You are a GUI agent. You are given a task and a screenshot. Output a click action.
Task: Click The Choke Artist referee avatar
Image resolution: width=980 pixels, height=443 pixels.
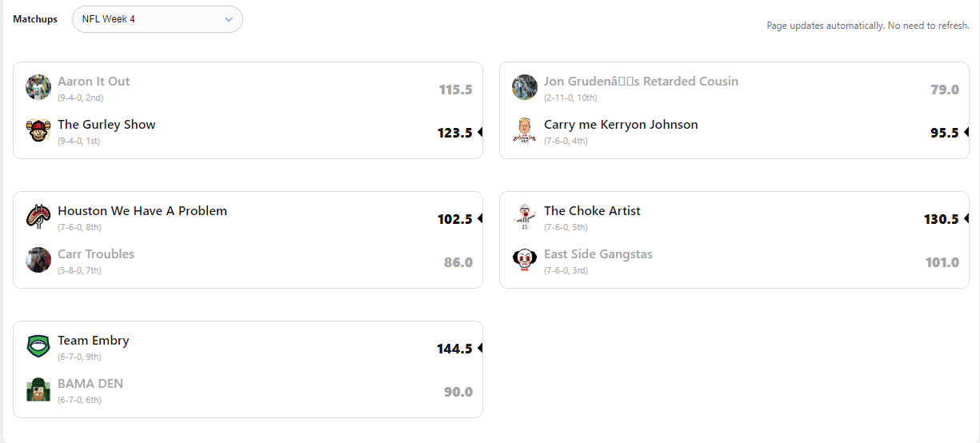point(525,217)
